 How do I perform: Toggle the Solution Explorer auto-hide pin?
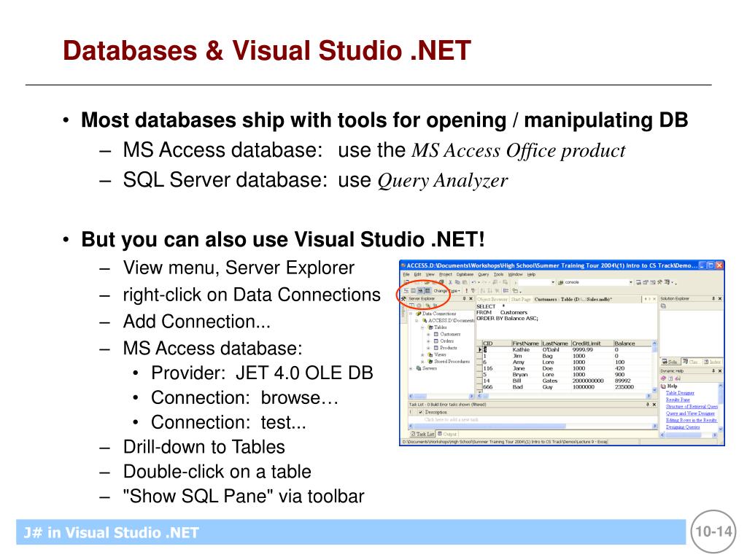click(713, 298)
